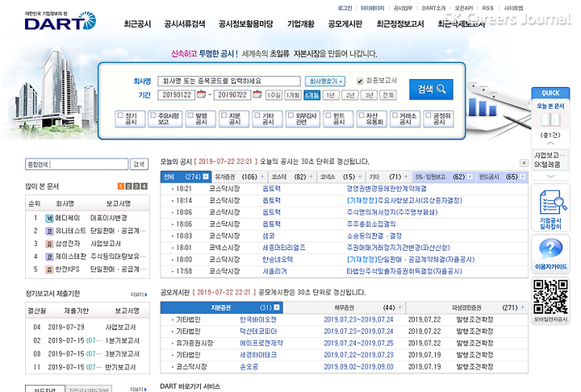Go to page 2 of 많이 본 문서
Viewport: 581px width, 392px height.
(x=128, y=186)
